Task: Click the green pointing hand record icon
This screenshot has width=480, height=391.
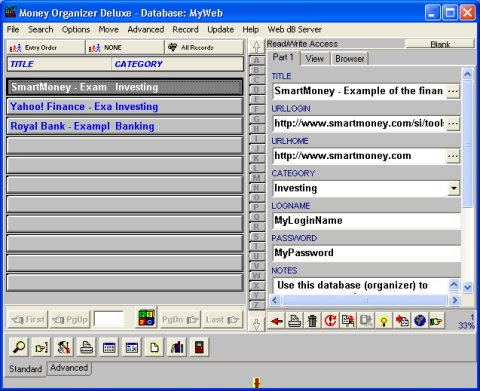Action: coord(436,321)
